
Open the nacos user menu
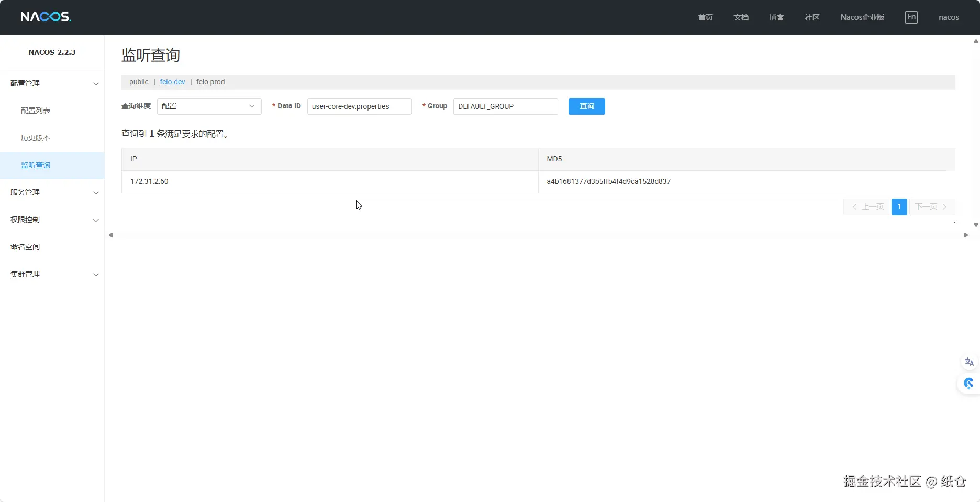click(949, 17)
